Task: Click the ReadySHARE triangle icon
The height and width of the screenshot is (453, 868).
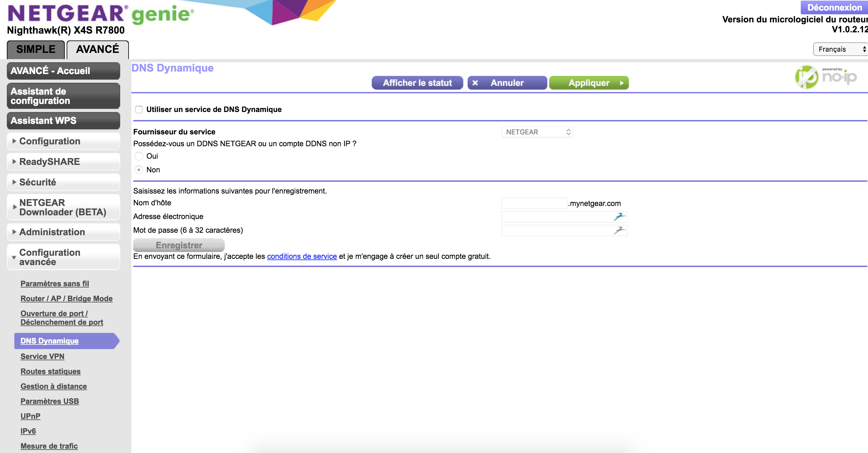Action: click(x=14, y=162)
